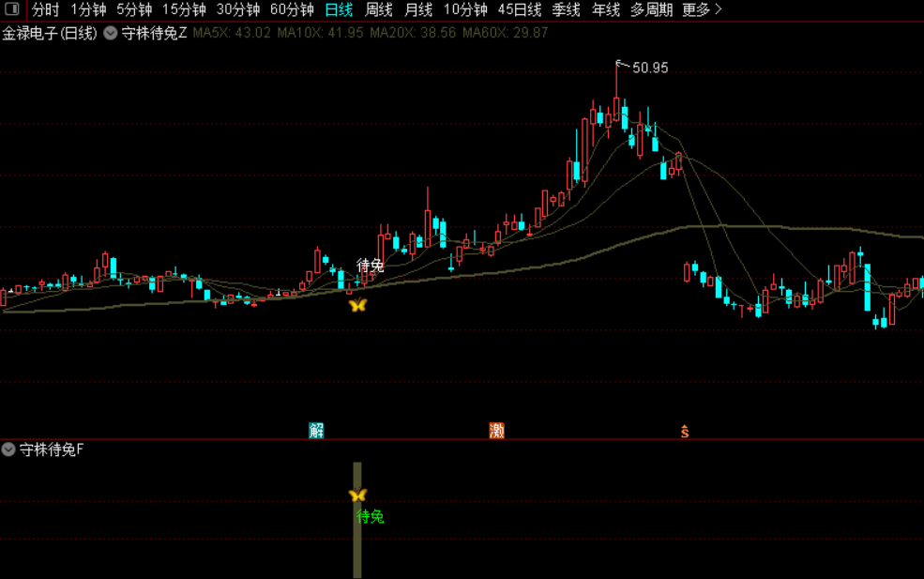Screen dimensions: 924x579
Task: Click the 50.95 high price flag
Action: [649, 68]
